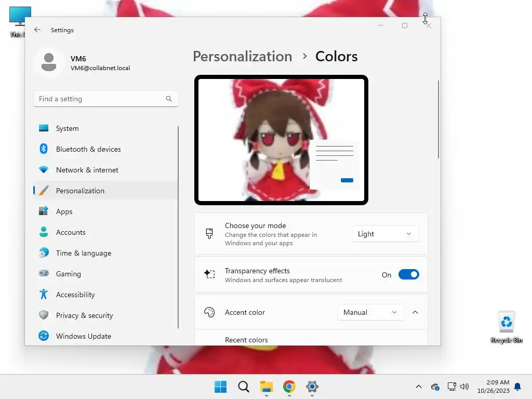The image size is (532, 399).
Task: Click the Transparency effects row title
Action: pos(257,271)
